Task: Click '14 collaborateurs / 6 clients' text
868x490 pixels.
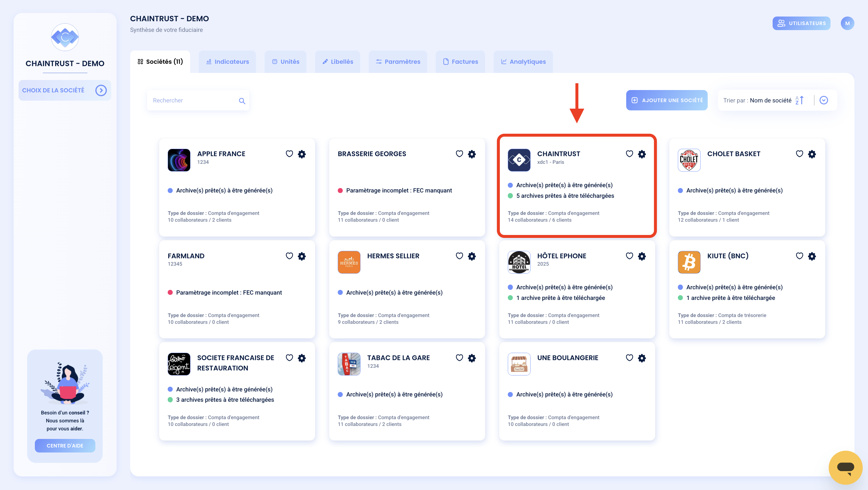Action: (539, 220)
